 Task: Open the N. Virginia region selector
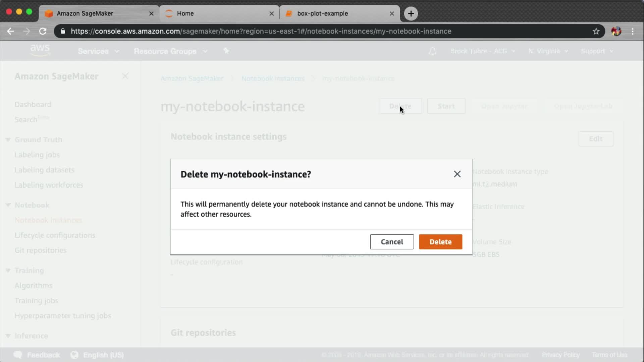(x=548, y=51)
